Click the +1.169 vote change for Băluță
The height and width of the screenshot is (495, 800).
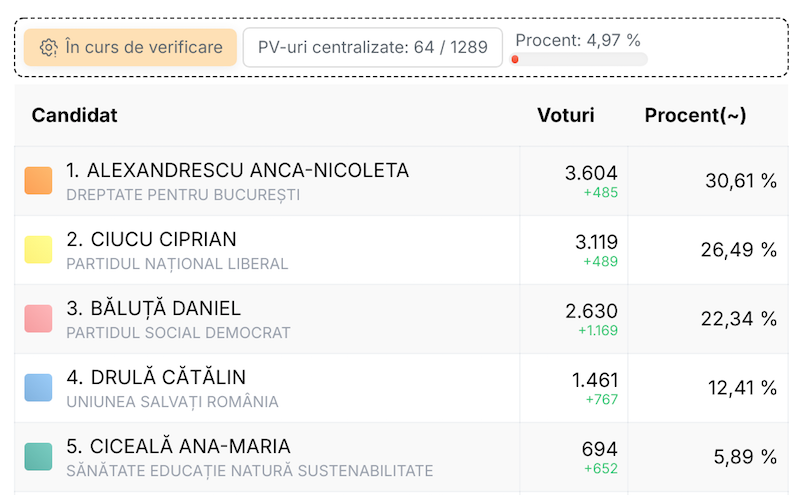point(598,331)
